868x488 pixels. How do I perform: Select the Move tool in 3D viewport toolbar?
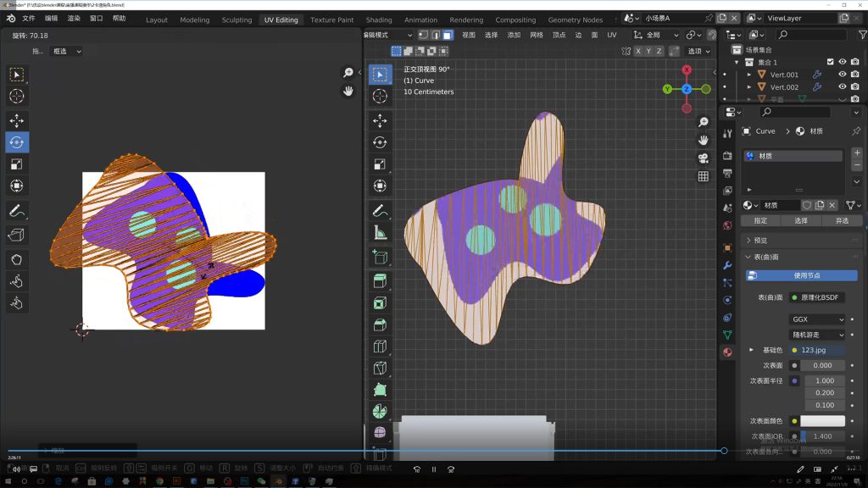(x=380, y=120)
